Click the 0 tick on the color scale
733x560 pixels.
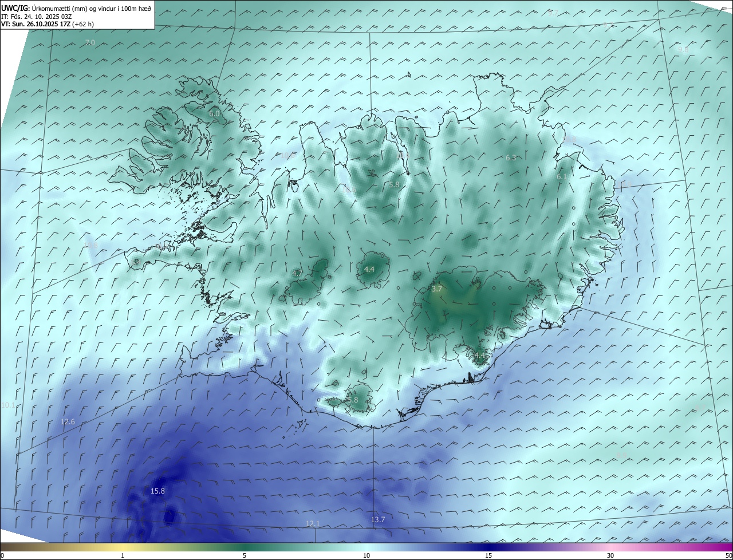(x=2, y=555)
